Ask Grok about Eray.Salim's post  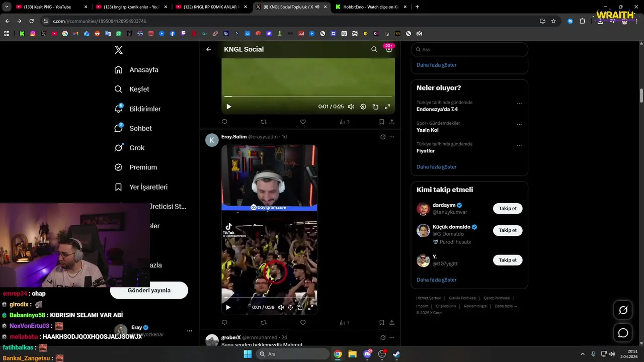[383, 137]
